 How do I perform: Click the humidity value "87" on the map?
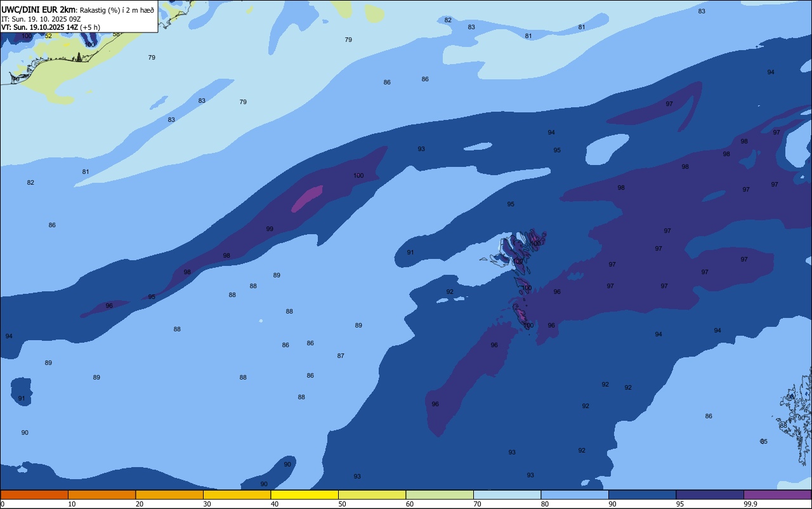pyautogui.click(x=341, y=356)
